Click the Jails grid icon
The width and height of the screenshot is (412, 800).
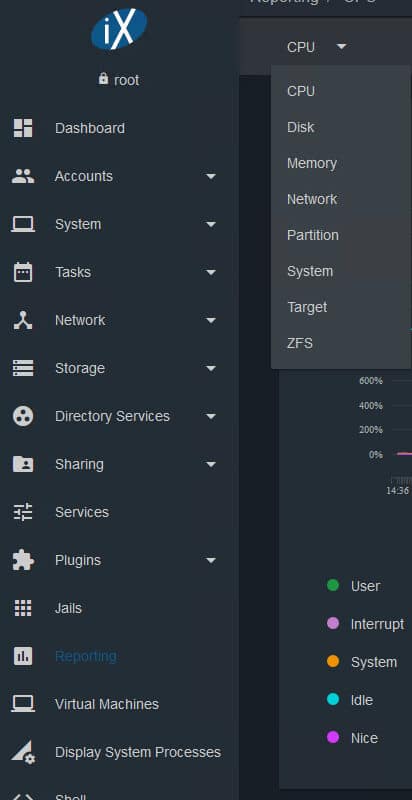pyautogui.click(x=23, y=608)
